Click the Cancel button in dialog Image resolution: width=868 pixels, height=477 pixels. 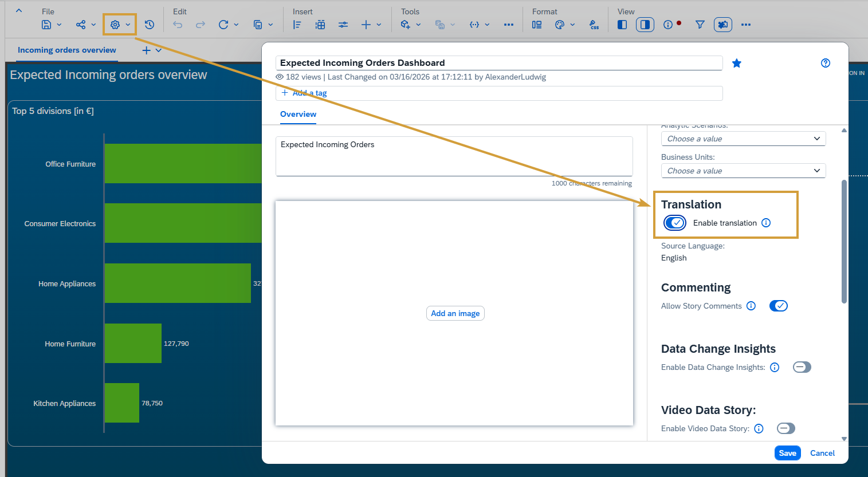[x=822, y=453]
